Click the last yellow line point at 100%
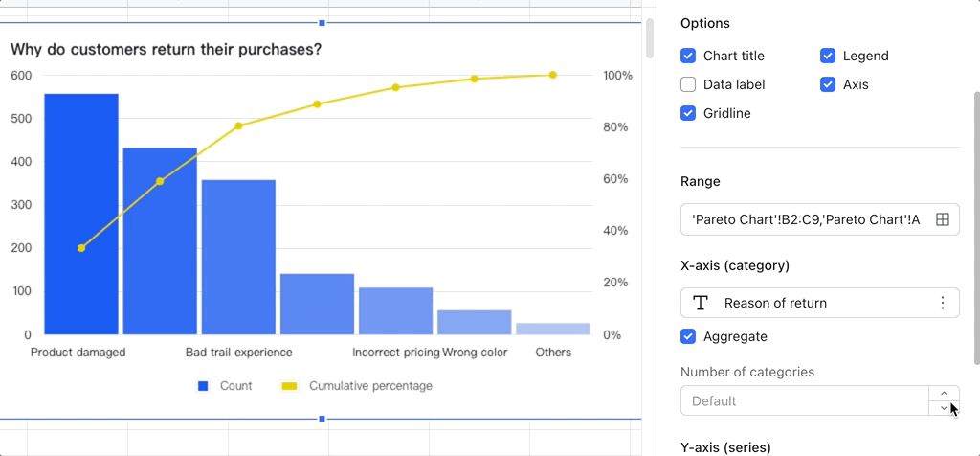Screen dimensions: 980x456 pyautogui.click(x=553, y=75)
